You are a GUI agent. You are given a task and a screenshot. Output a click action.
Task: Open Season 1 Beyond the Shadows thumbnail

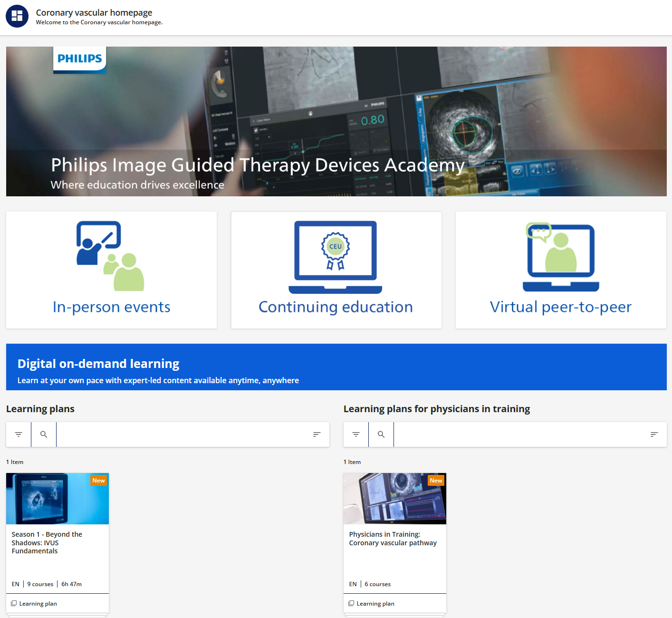[58, 499]
